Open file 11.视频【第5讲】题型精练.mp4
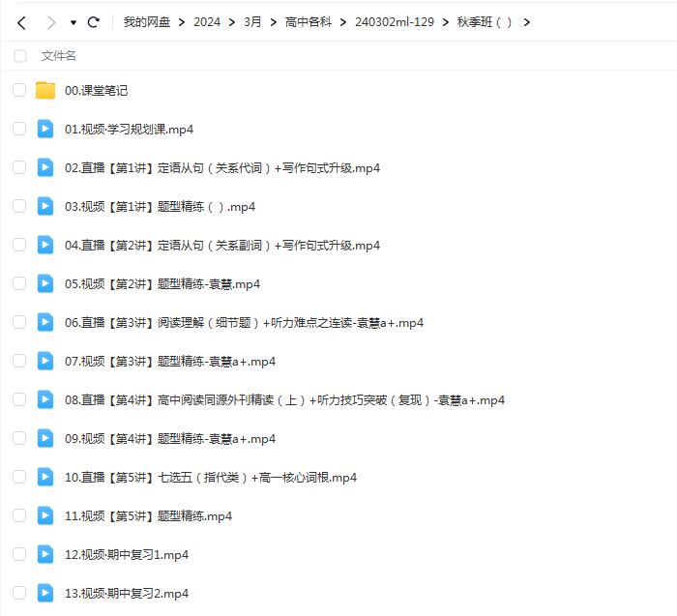The height and width of the screenshot is (616, 677). [x=148, y=516]
